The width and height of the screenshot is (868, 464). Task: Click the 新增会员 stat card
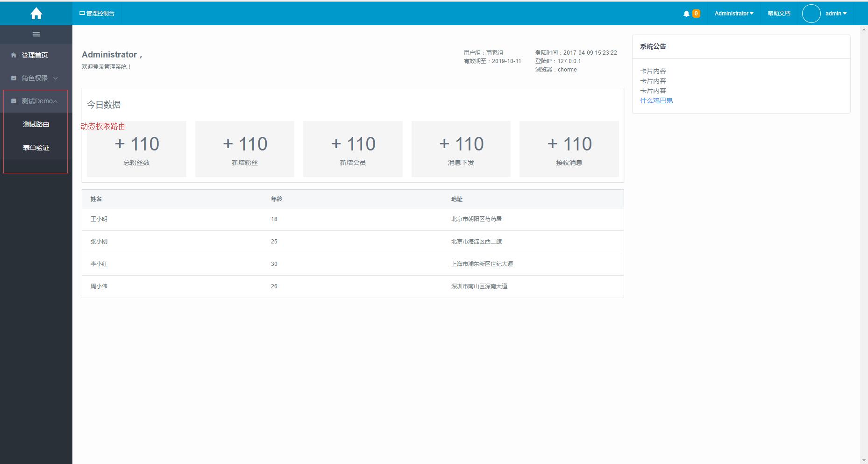tap(353, 149)
